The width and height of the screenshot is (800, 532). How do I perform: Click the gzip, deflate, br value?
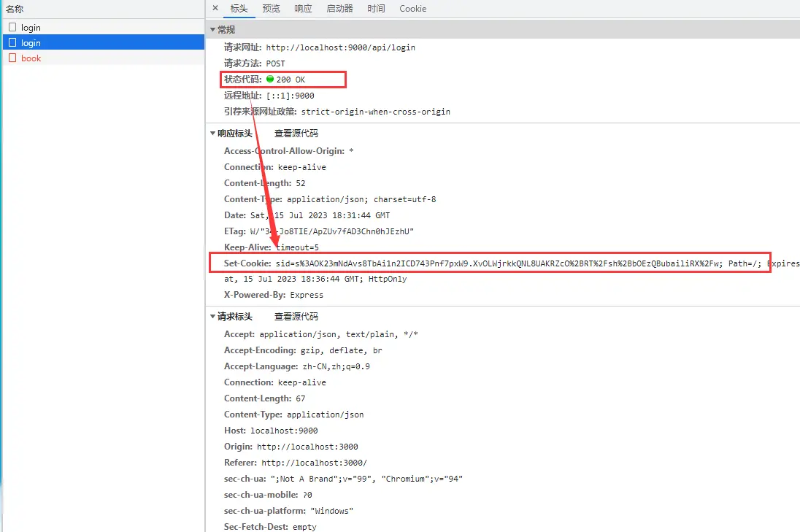342,350
